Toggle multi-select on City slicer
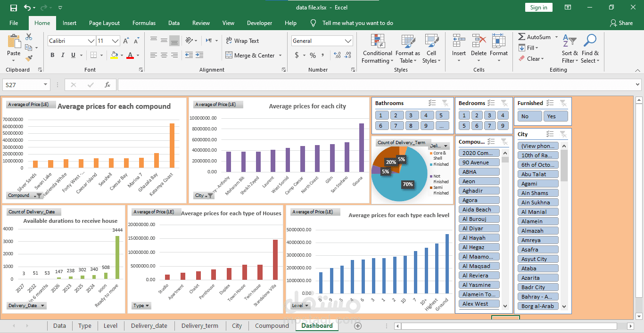Screen dimensions: 644x333 point(550,134)
